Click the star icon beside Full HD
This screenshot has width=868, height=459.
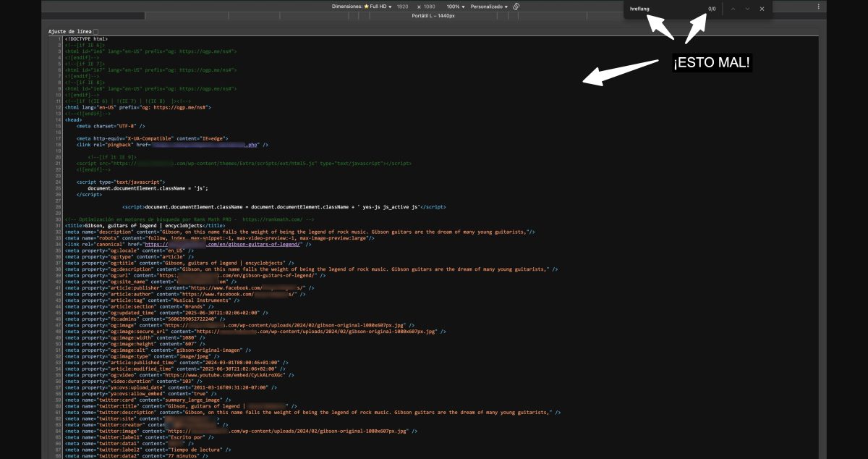367,6
